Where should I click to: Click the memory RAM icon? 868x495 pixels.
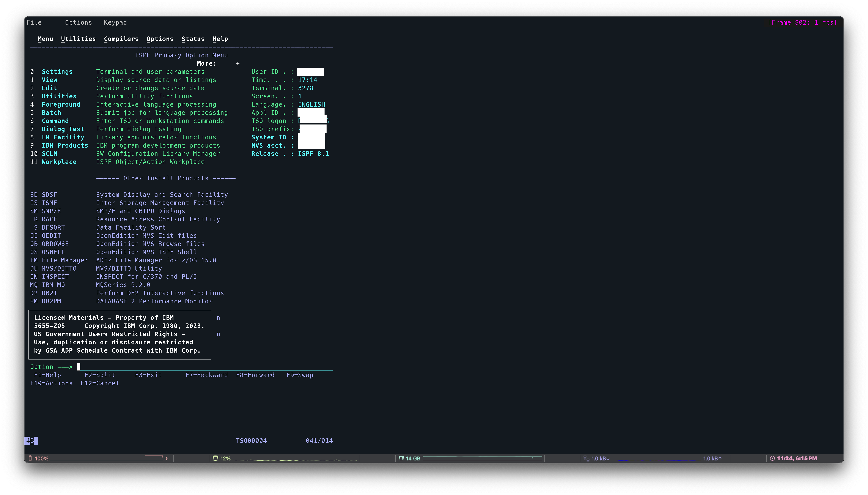pos(401,458)
